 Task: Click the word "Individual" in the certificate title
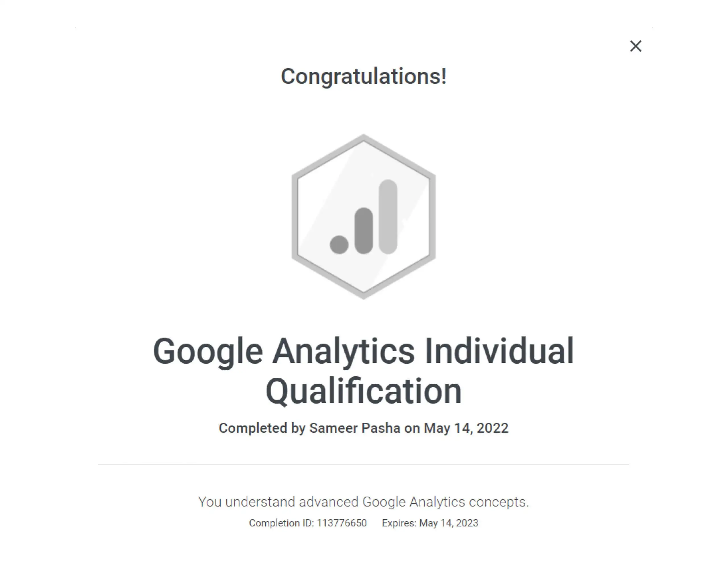[x=499, y=351]
